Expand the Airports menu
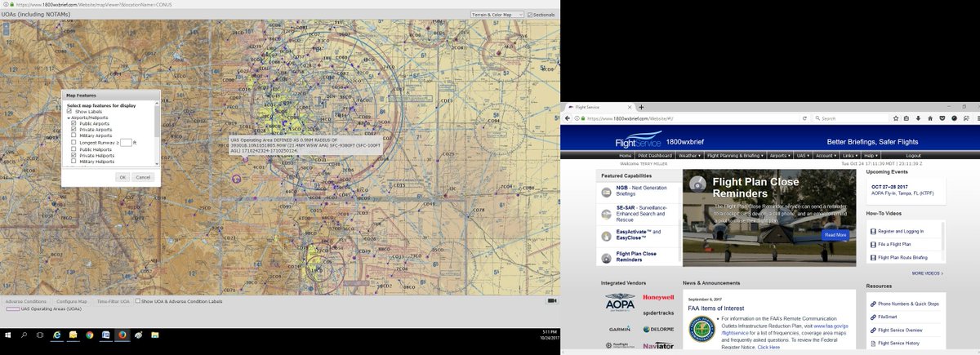This screenshot has width=980, height=355. point(781,155)
